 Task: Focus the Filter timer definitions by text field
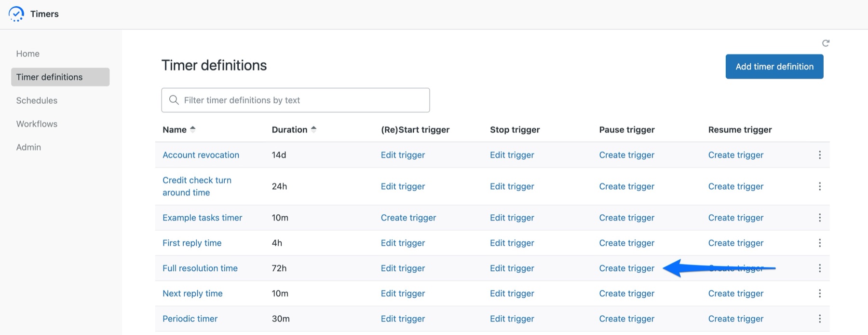pos(296,100)
